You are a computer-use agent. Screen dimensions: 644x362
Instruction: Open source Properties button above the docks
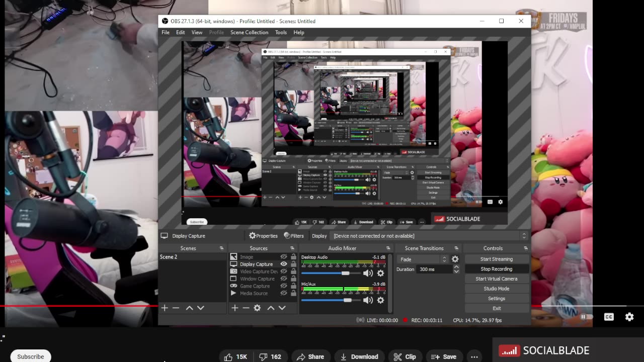(x=263, y=236)
